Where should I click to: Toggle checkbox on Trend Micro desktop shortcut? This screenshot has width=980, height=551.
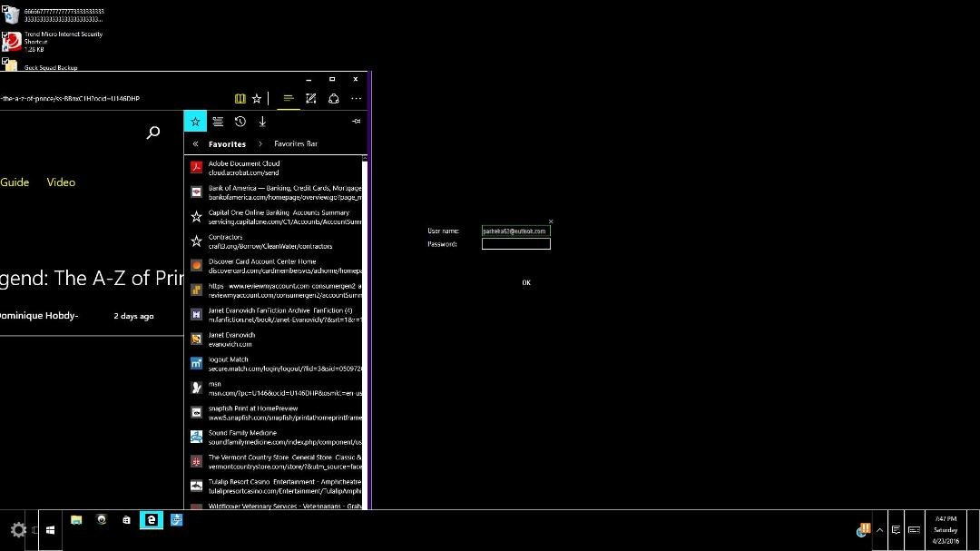pos(5,35)
